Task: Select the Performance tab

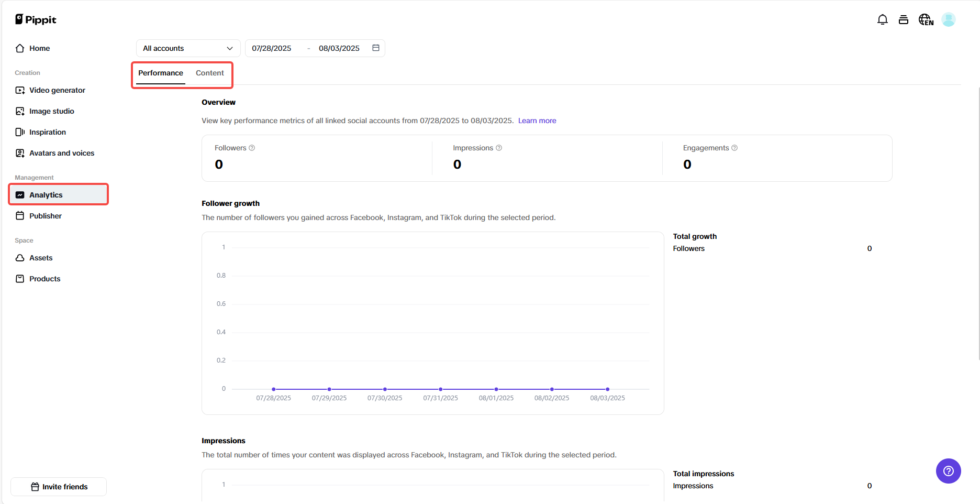Action: click(160, 73)
